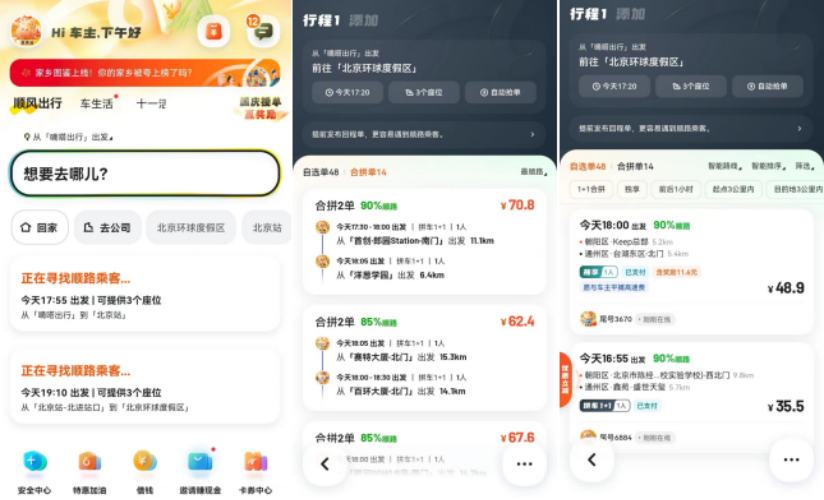Tap the 去公司 shortcut button
Image resolution: width=824 pixels, height=500 pixels.
[108, 228]
